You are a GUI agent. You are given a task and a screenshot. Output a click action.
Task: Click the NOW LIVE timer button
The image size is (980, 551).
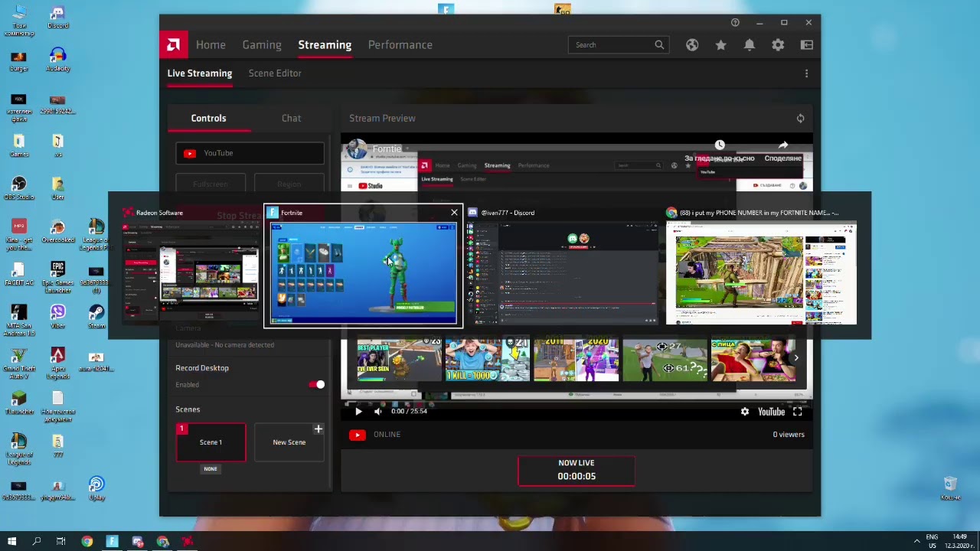tap(577, 470)
